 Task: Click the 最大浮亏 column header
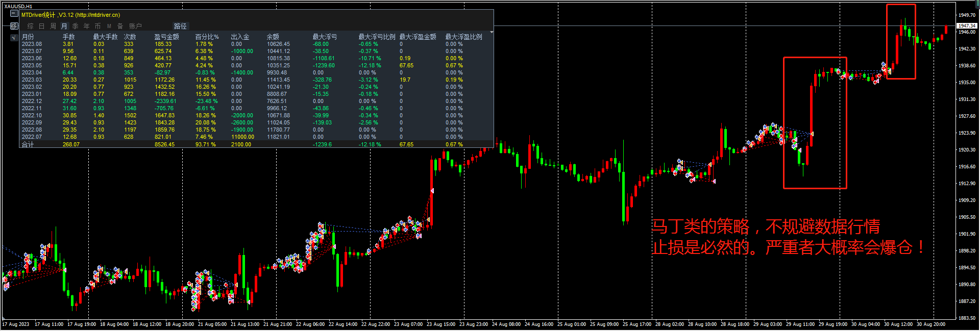pyautogui.click(x=325, y=37)
